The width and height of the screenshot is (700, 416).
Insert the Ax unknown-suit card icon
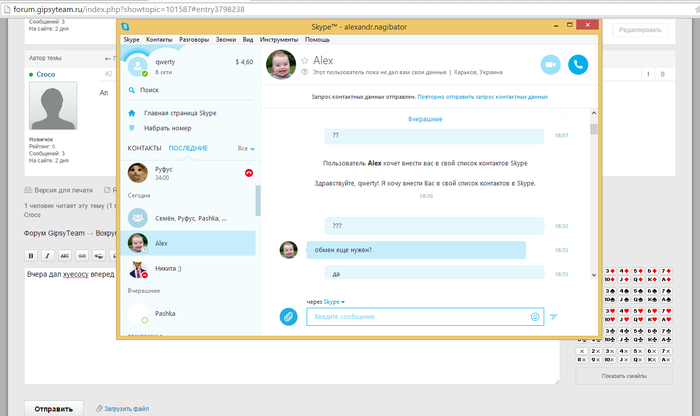pos(667,359)
